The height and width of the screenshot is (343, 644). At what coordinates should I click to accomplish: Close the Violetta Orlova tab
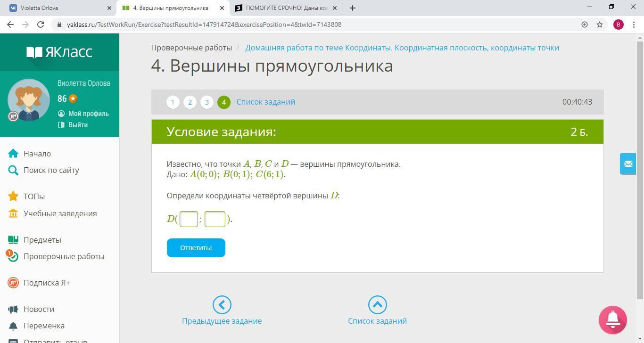[109, 8]
